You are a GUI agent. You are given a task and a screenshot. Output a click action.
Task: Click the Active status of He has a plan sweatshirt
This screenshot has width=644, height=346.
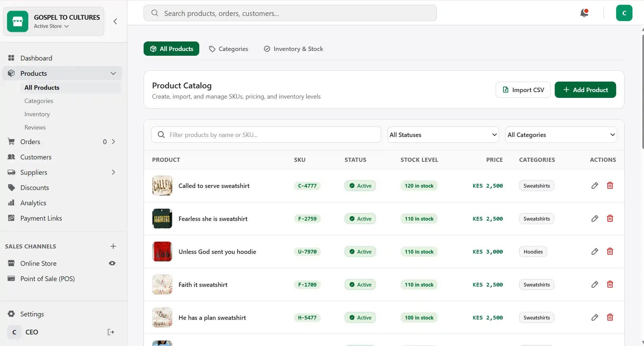360,317
